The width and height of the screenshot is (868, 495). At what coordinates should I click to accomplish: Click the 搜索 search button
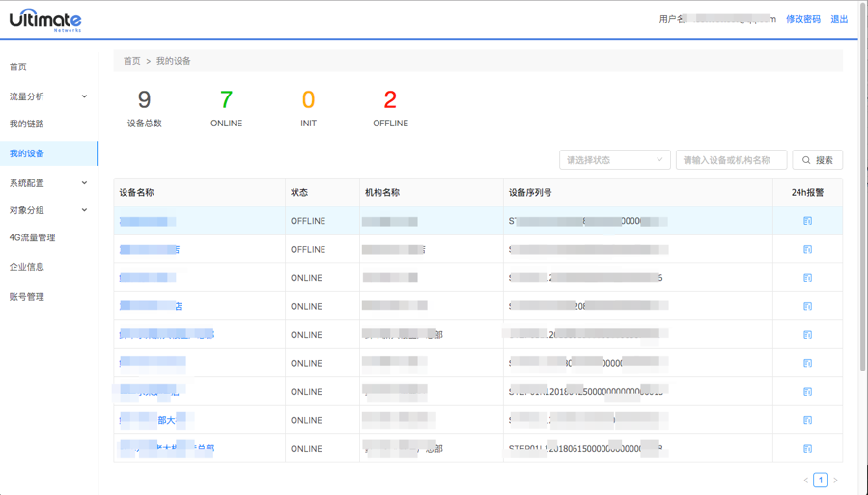pos(817,160)
